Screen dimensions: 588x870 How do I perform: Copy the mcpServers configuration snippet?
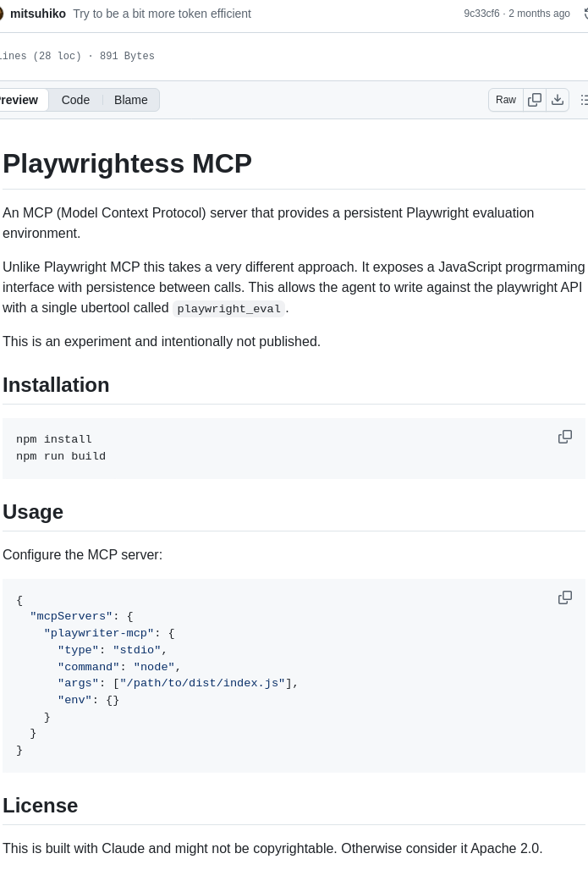pos(565,597)
